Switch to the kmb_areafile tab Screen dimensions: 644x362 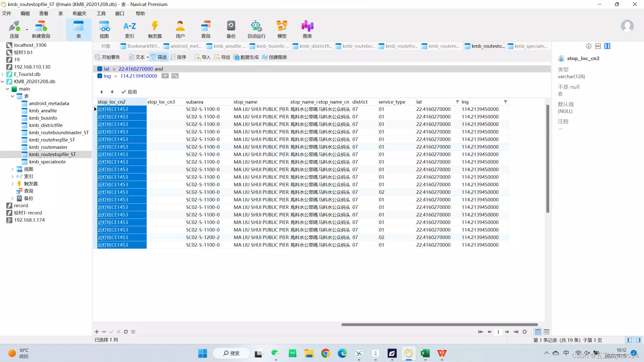pyautogui.click(x=227, y=46)
